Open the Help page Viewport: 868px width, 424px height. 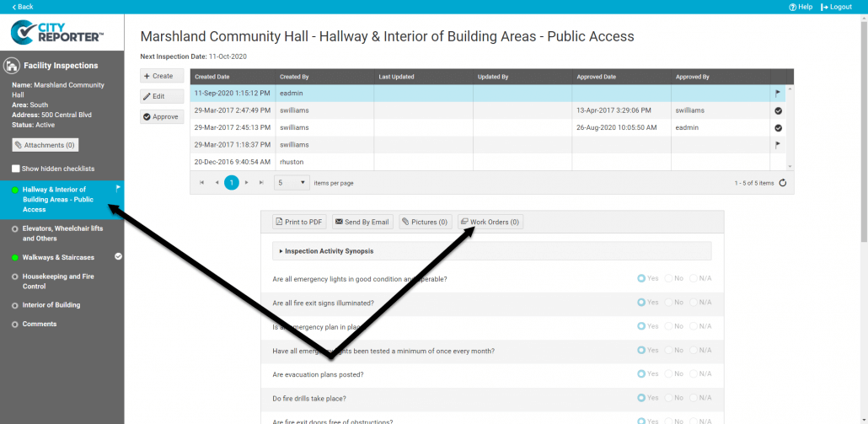click(801, 7)
